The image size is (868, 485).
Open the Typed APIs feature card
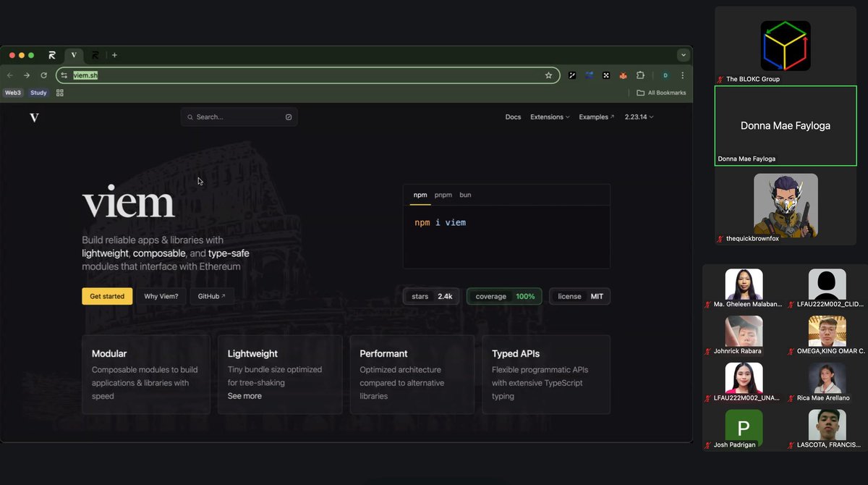point(546,374)
